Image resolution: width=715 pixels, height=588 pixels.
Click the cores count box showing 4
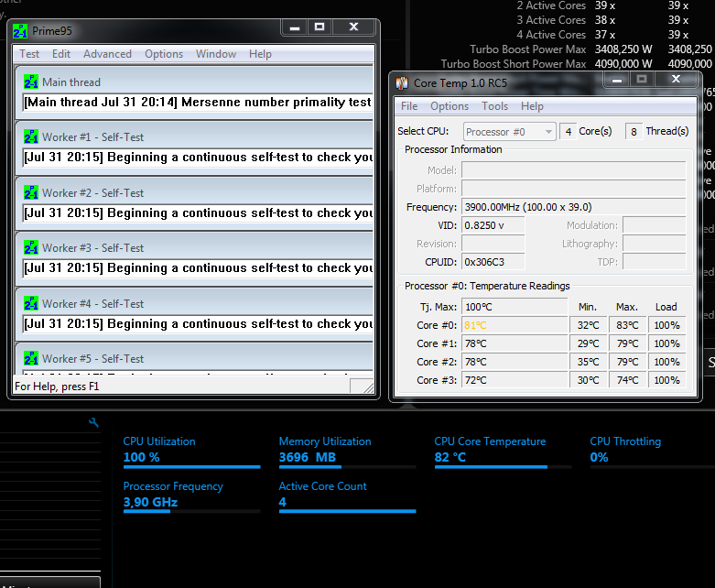(x=569, y=132)
